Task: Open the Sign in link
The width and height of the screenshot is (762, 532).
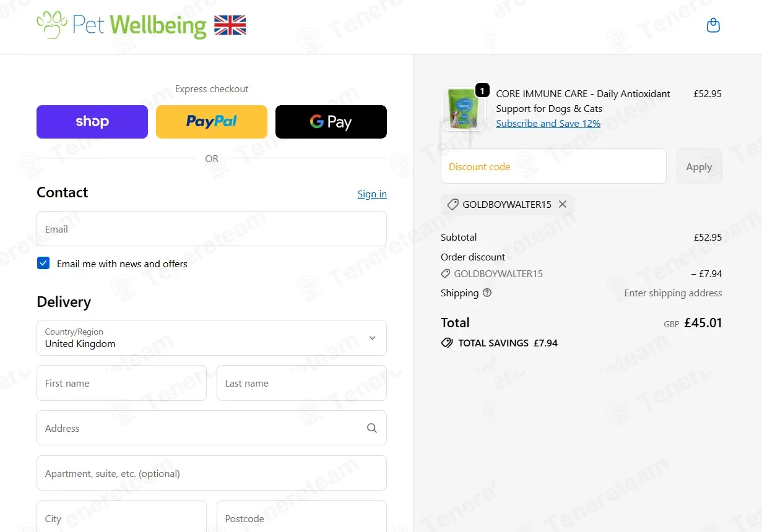Action: 372,194
